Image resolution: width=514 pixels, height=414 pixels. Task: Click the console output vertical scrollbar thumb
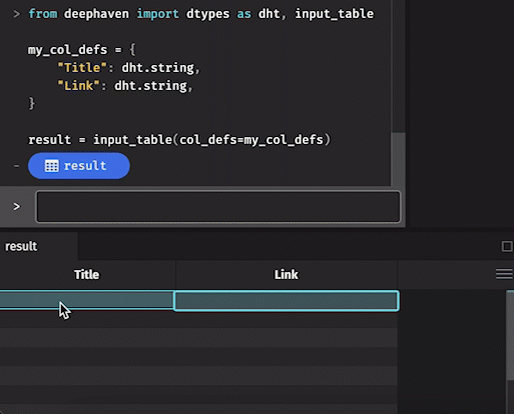(398, 159)
